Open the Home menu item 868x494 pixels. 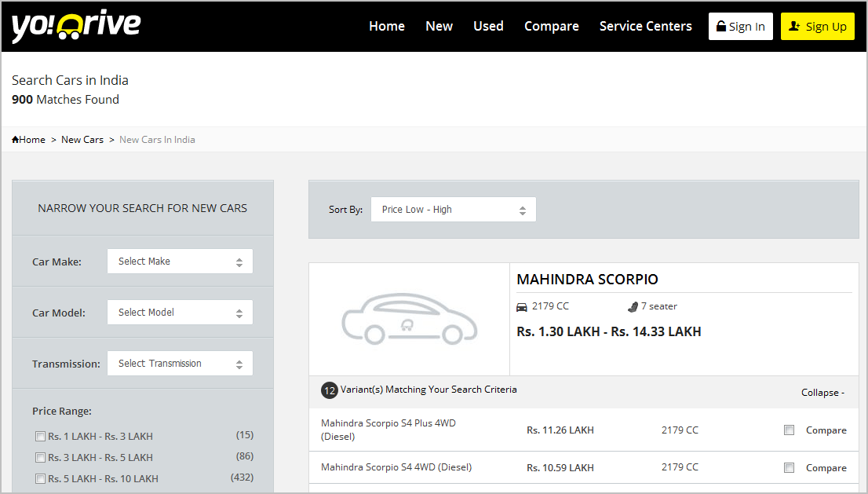(x=387, y=26)
